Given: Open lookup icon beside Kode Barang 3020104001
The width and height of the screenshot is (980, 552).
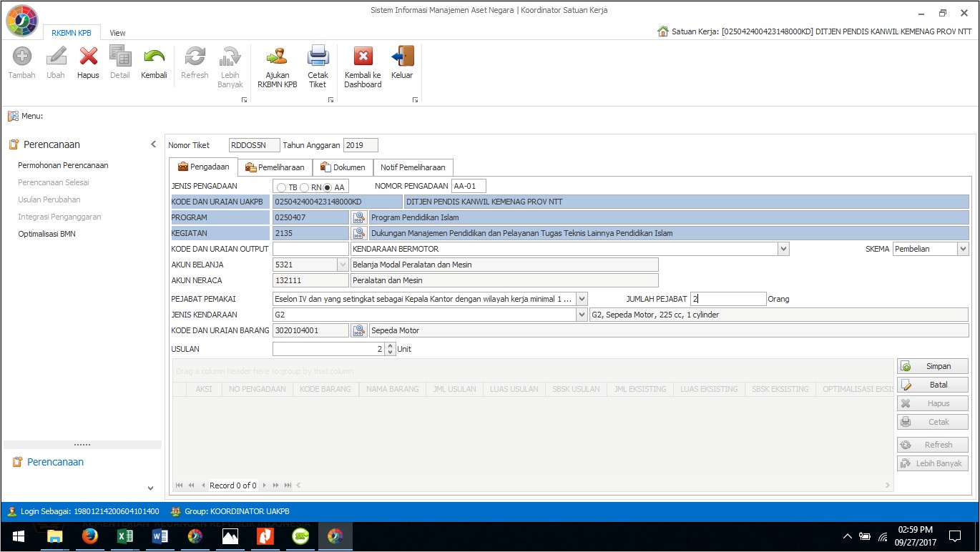Looking at the screenshot, I should pyautogui.click(x=359, y=330).
